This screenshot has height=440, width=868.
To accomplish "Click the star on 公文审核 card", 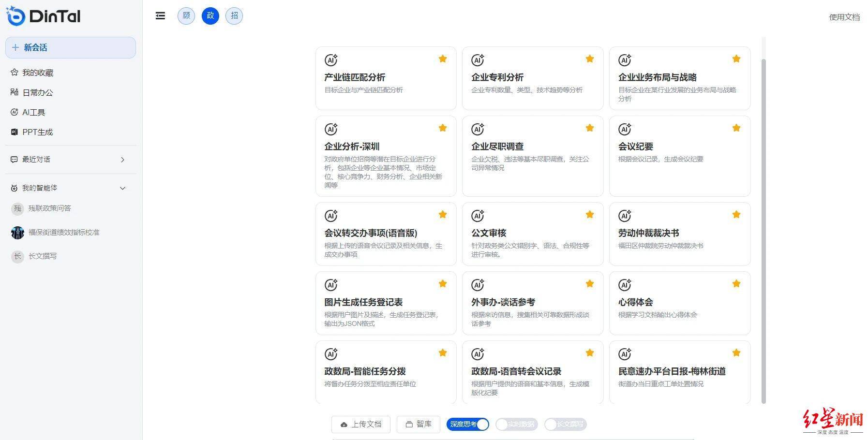I will 589,215.
